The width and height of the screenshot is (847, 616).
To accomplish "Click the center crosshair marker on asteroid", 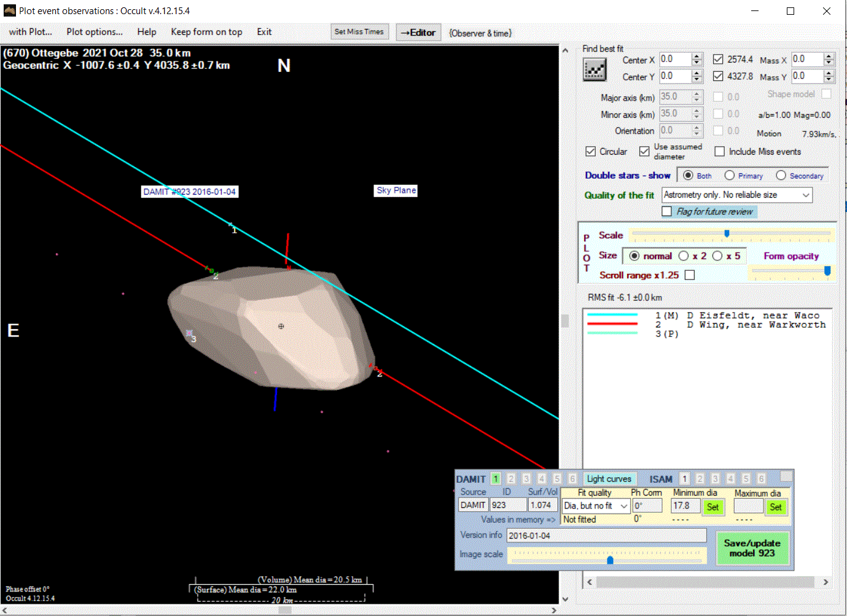I will 281,326.
